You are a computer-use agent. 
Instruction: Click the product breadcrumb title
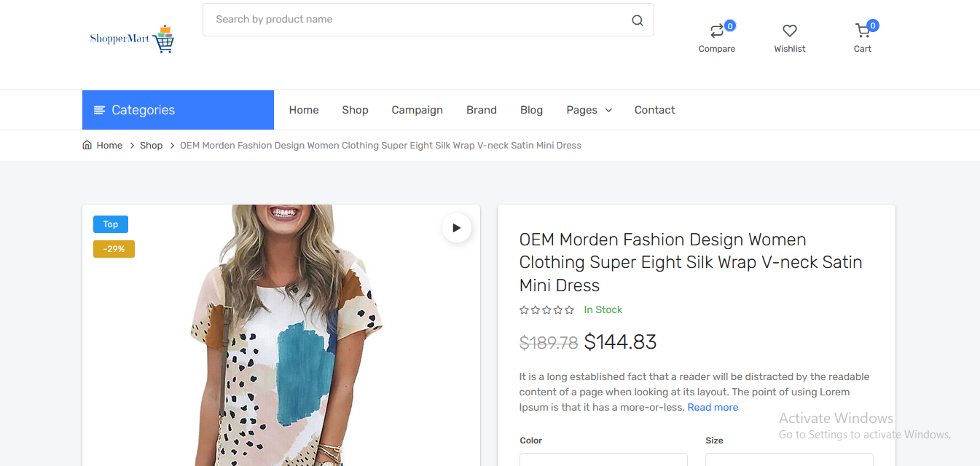[380, 145]
